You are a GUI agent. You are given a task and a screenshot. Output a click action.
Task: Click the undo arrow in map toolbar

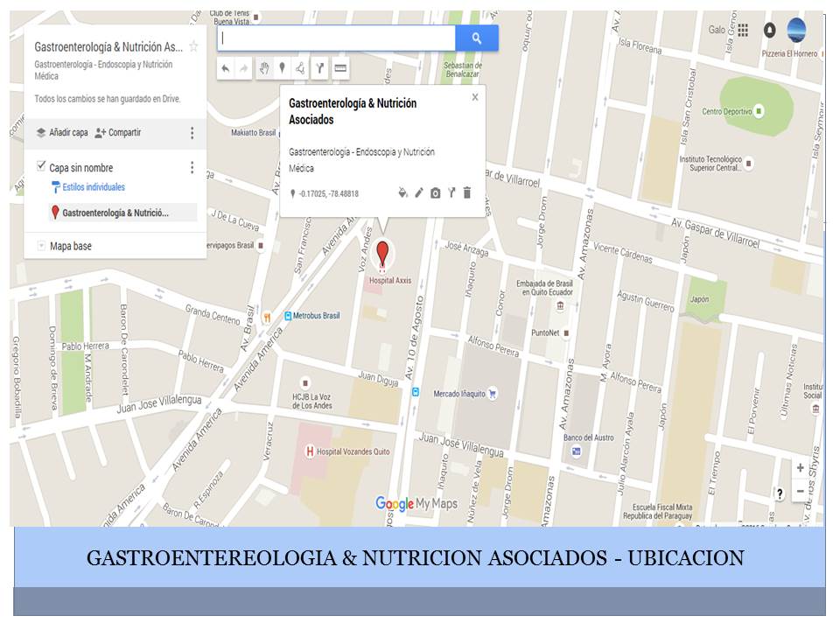click(226, 68)
